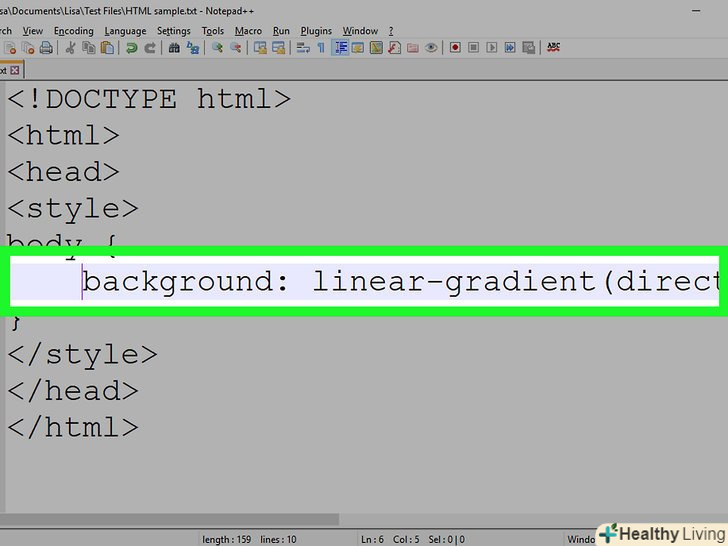
Task: Open the Settings menu
Action: 174,31
